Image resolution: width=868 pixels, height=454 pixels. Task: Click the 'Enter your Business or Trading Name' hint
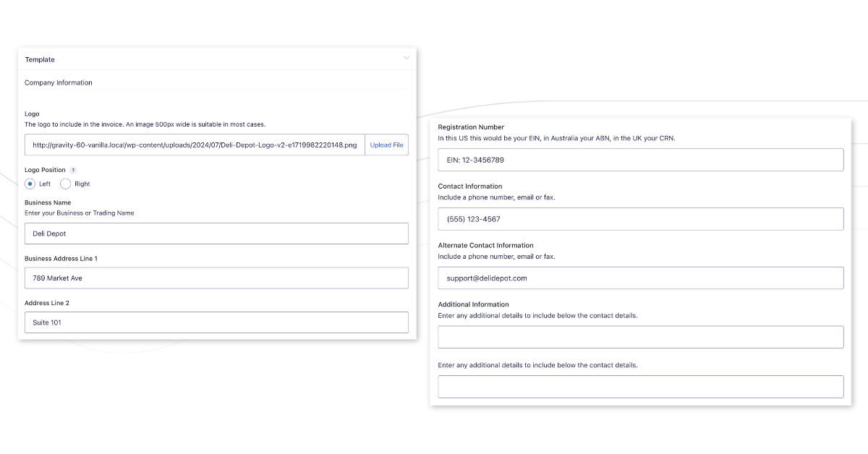pyautogui.click(x=80, y=213)
